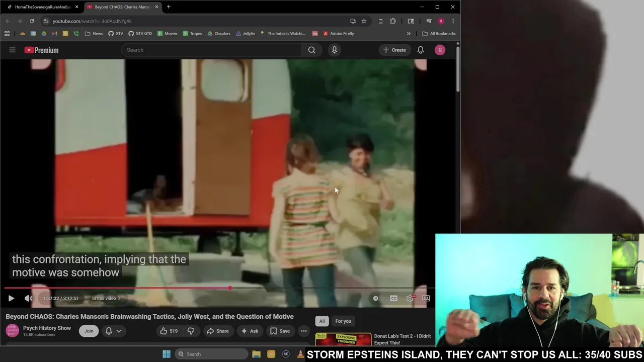This screenshot has height=362, width=644.
Task: Open Chrome's media controls icon
Action: coord(429,21)
